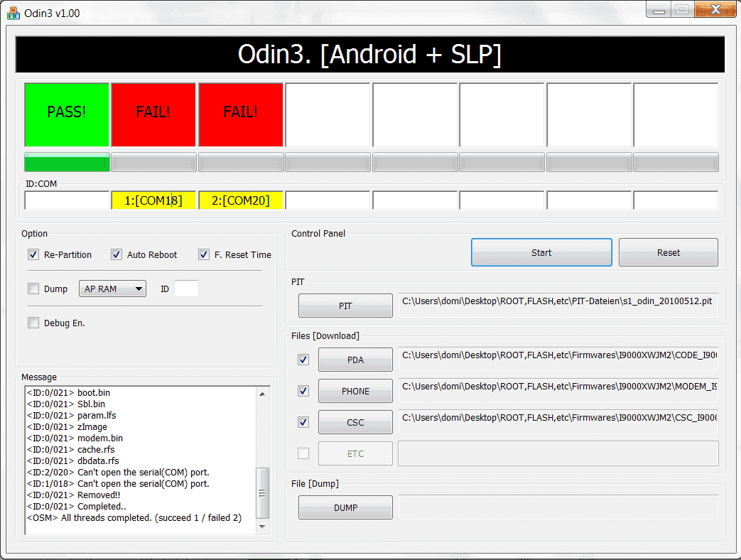Screen dimensions: 741x560
Task: Uncheck the PDA file checkbox
Action: 303,360
